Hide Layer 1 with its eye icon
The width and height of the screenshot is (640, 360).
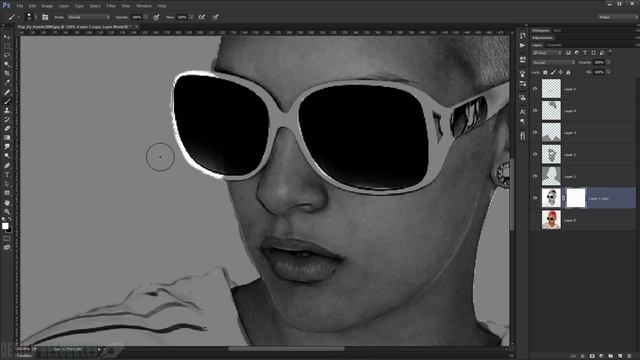535,176
